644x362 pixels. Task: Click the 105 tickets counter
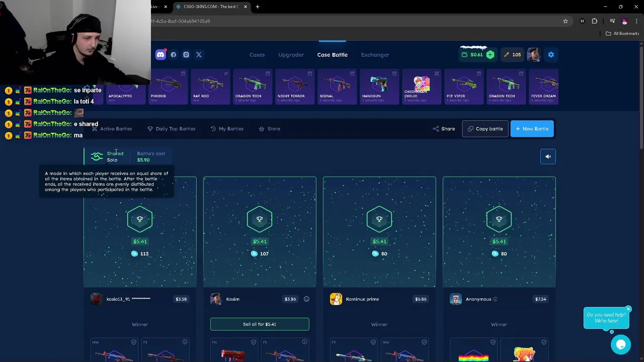pos(512,55)
